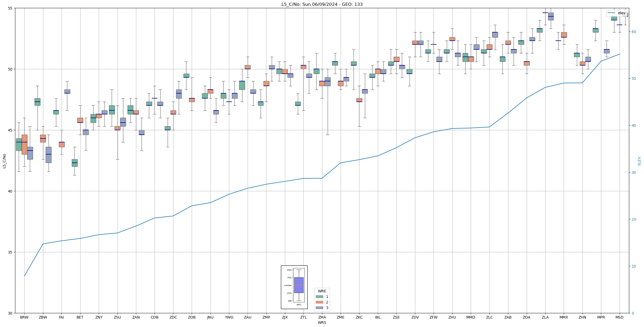This screenshot has height=327, width=644.
Task: Click the green WRE 1 legend swatch
Action: click(x=319, y=297)
